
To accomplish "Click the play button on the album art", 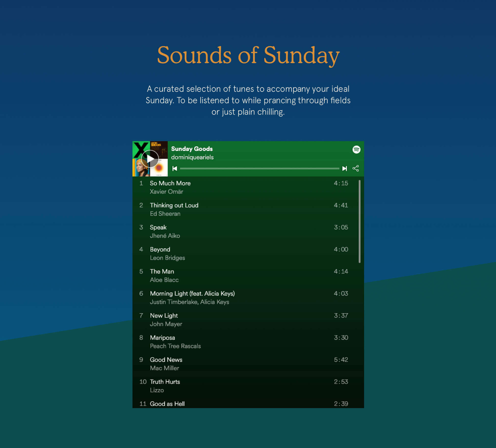I will pos(151,159).
